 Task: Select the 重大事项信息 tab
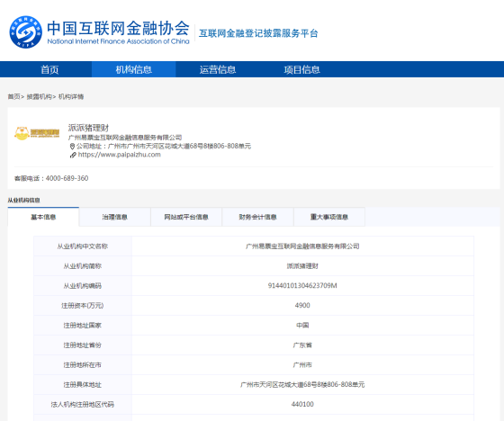tap(329, 218)
